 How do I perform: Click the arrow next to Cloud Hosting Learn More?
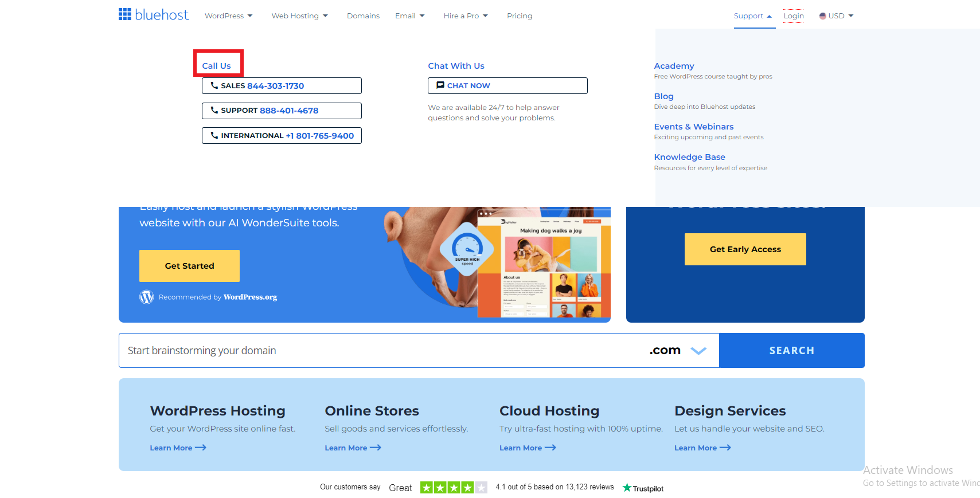point(550,448)
